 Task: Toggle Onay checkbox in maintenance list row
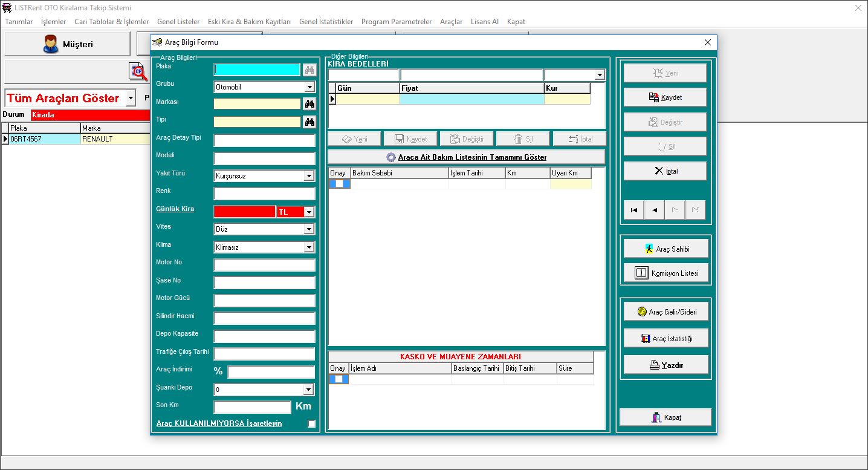coord(339,184)
